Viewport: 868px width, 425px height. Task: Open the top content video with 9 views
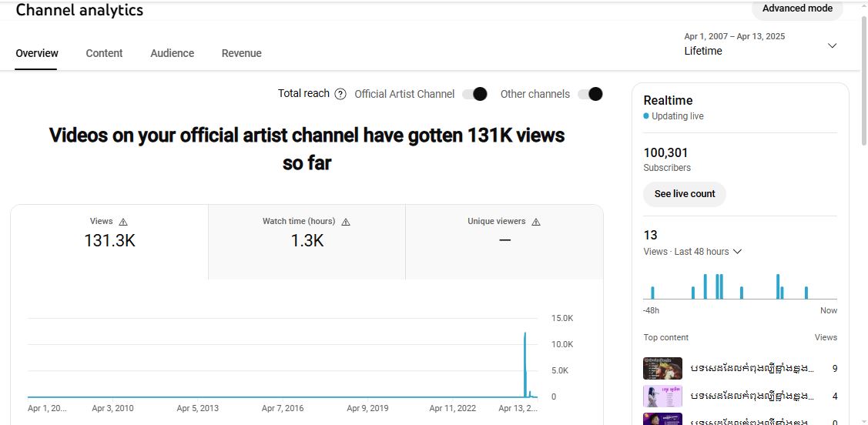[x=740, y=368]
